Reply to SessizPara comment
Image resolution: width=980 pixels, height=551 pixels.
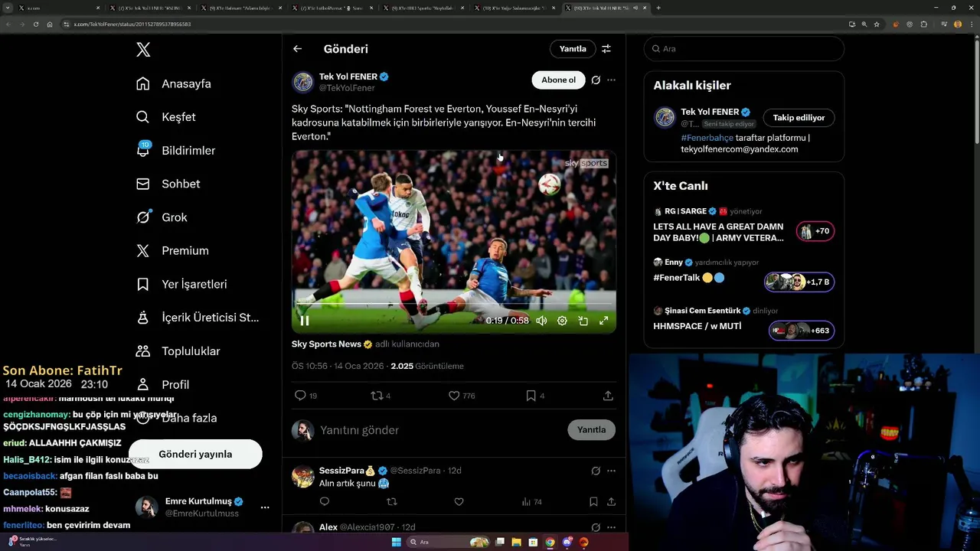coord(325,502)
